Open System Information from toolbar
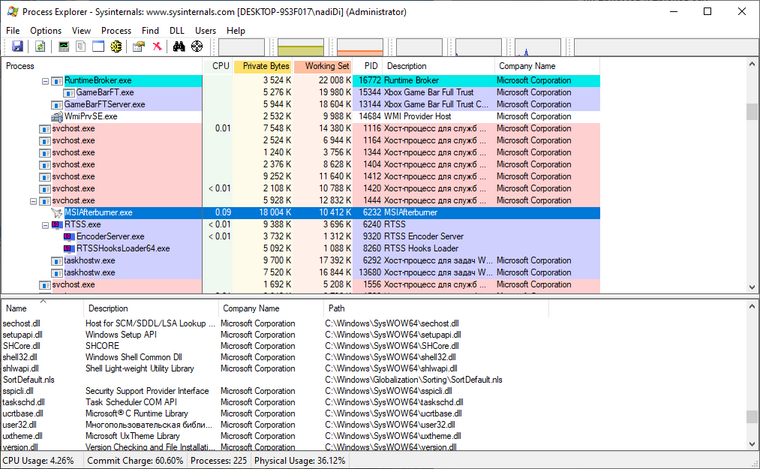The height and width of the screenshot is (469, 760). (63, 47)
